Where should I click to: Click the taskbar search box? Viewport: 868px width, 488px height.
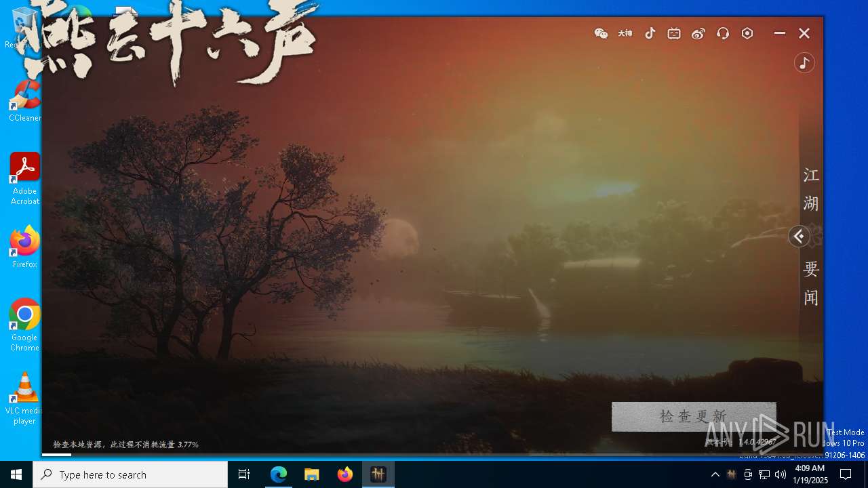[130, 474]
